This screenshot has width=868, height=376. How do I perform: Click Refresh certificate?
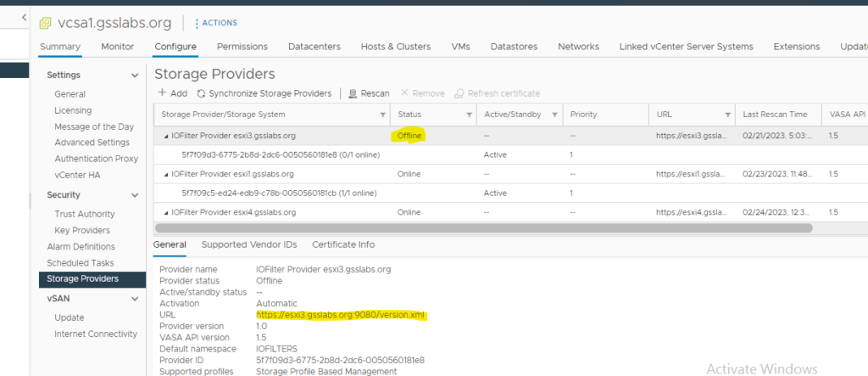click(497, 93)
